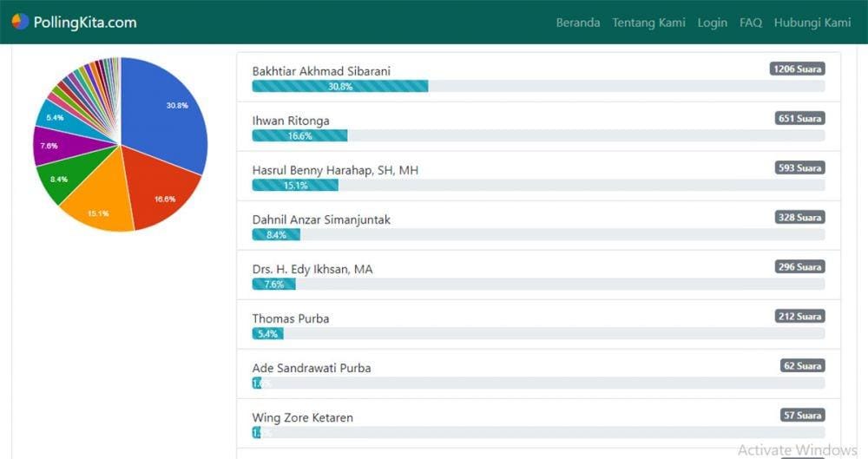868x459 pixels.
Task: Click the Wing Zore Ketaren entry name
Action: (302, 417)
